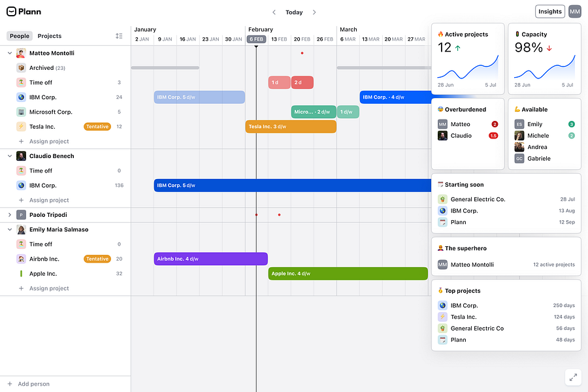
Task: Click IBM Corp. 13 Aug in Starting soon
Action: 506,211
